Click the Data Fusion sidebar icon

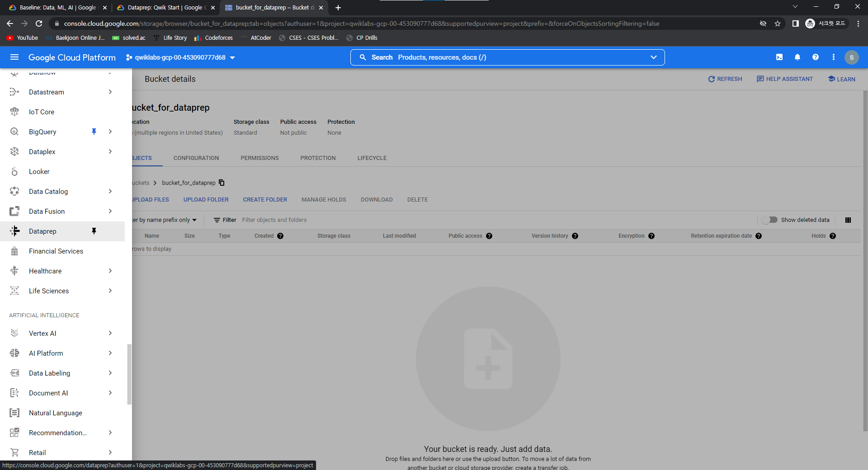pos(14,211)
